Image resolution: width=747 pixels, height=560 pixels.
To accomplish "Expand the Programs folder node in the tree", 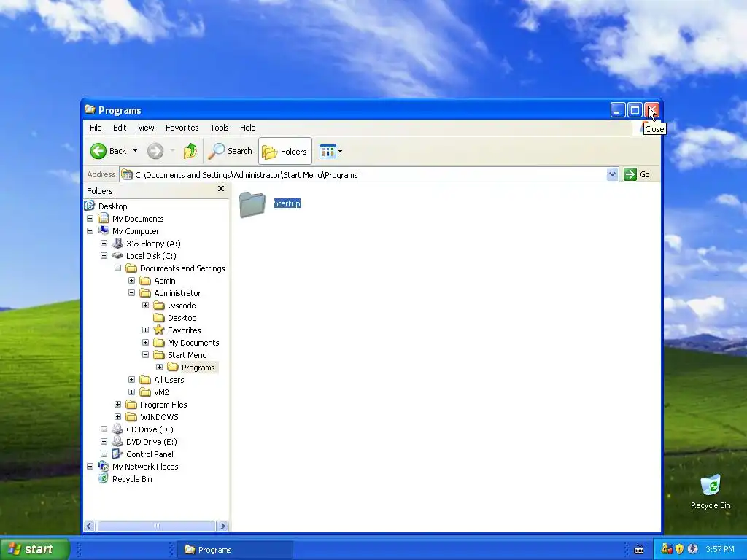I will point(159,367).
